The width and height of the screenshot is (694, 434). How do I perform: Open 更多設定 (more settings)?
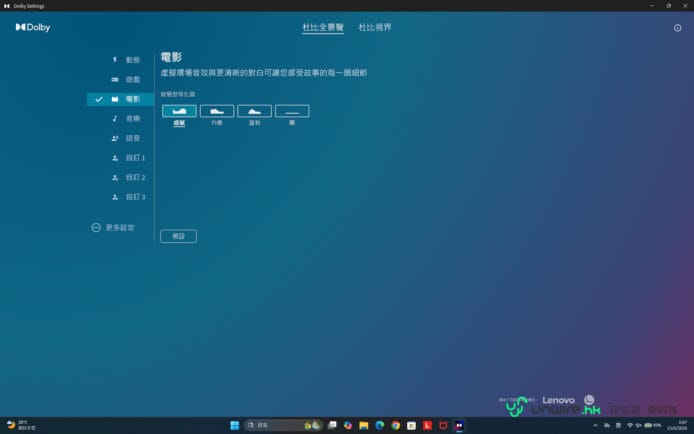click(113, 227)
